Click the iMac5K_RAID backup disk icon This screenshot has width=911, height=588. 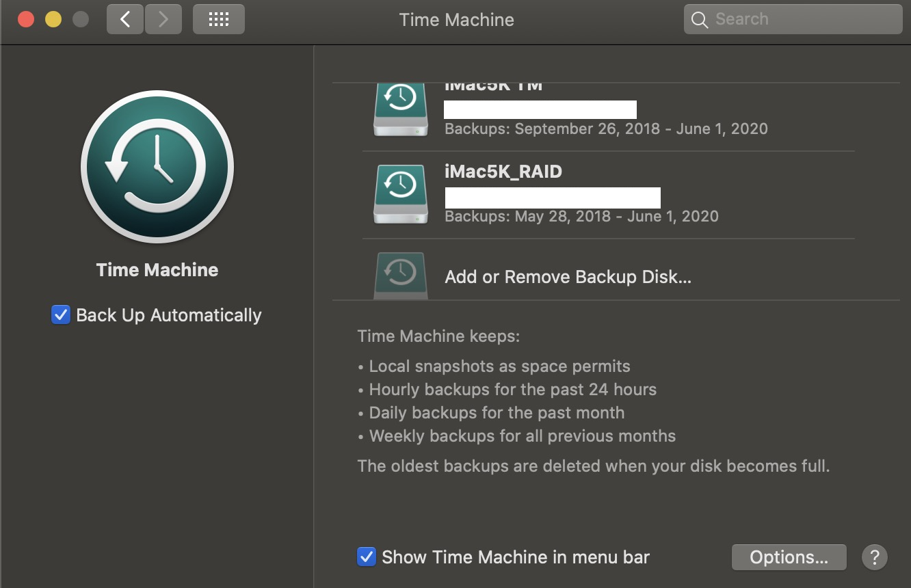tap(401, 193)
